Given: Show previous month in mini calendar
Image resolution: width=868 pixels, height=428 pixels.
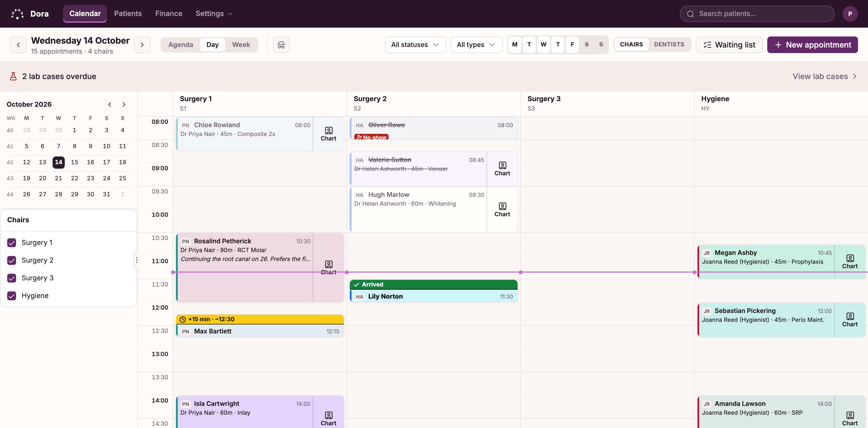Looking at the screenshot, I should [x=110, y=104].
